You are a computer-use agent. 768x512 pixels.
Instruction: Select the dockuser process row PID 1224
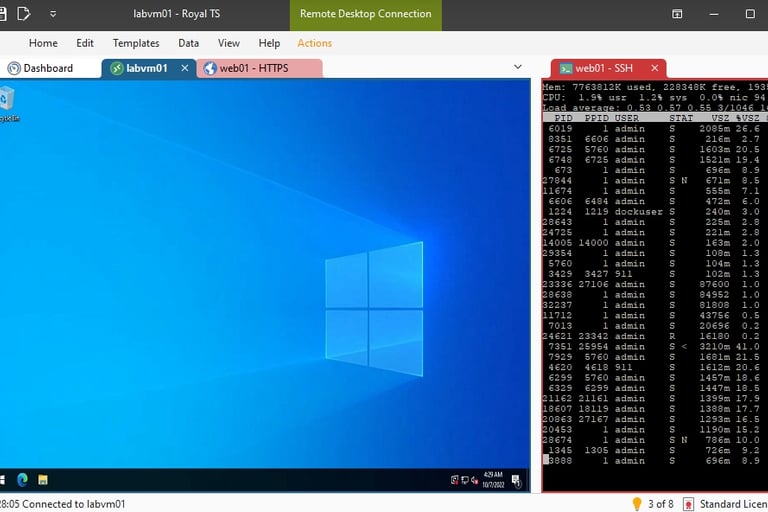[x=655, y=212]
